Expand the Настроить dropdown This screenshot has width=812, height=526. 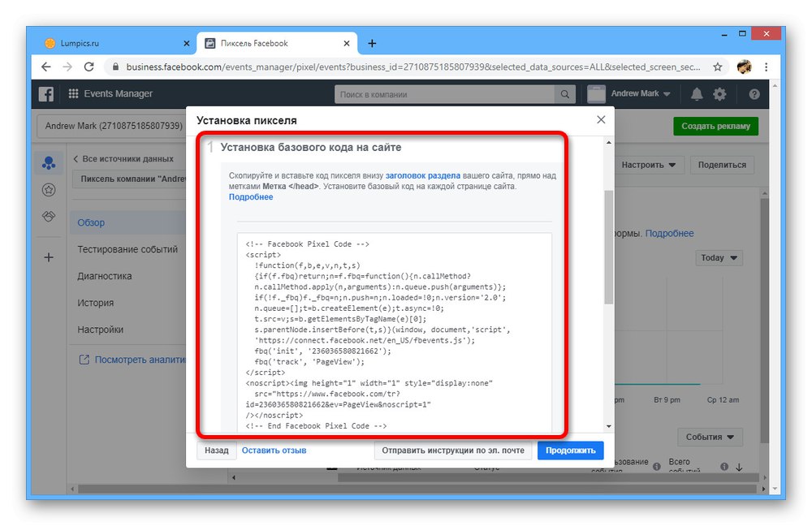(x=649, y=165)
